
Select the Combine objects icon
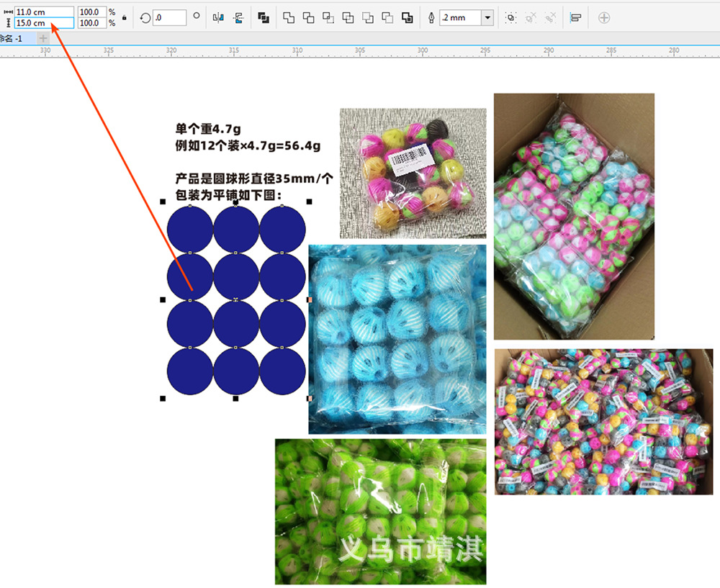[x=264, y=17]
